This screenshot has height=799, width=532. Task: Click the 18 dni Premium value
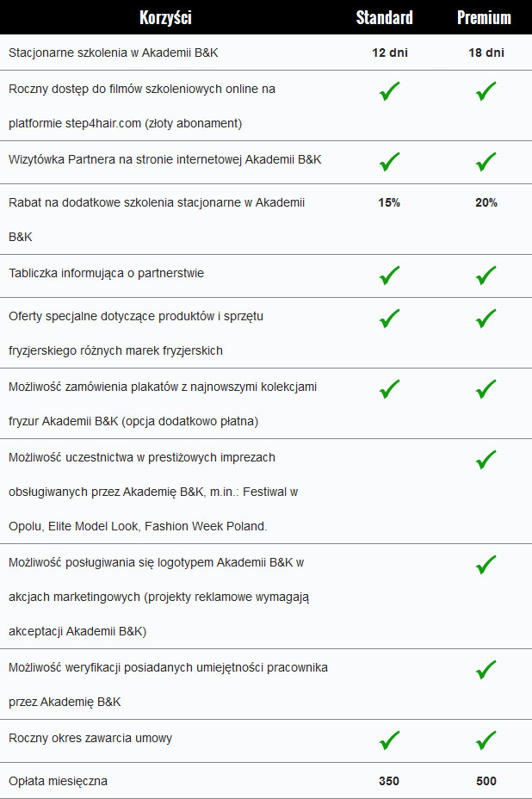pyautogui.click(x=486, y=53)
